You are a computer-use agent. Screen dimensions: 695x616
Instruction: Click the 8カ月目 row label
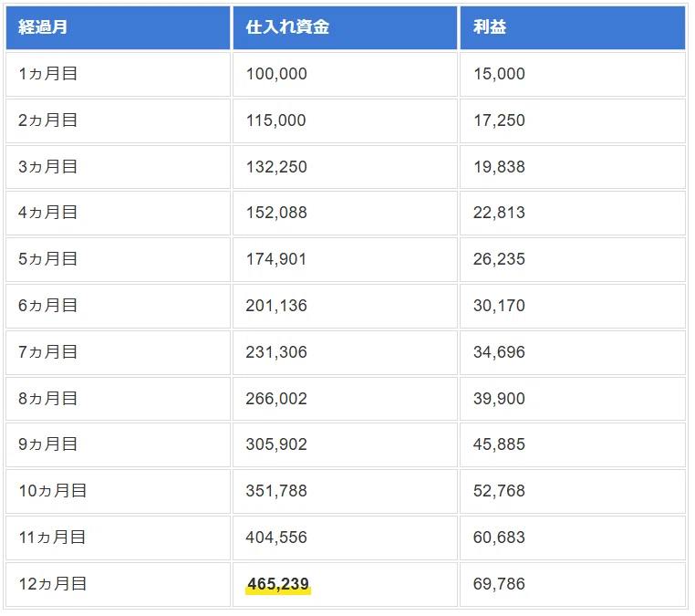coord(47,399)
